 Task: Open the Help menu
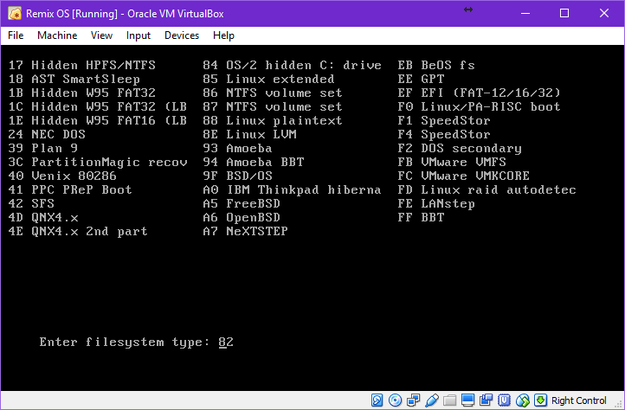click(223, 35)
